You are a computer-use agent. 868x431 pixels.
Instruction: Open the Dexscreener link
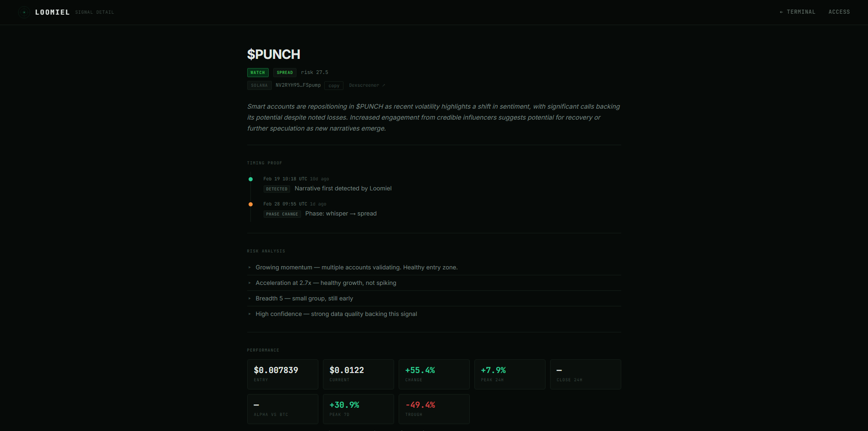click(364, 85)
